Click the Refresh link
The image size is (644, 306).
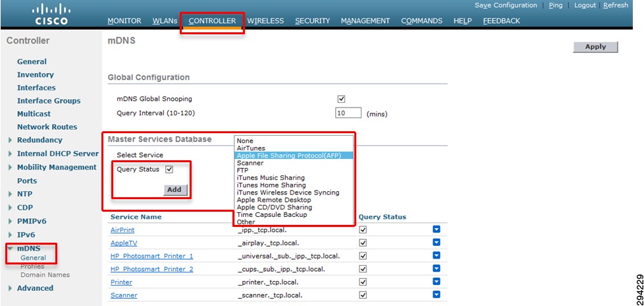tap(616, 5)
